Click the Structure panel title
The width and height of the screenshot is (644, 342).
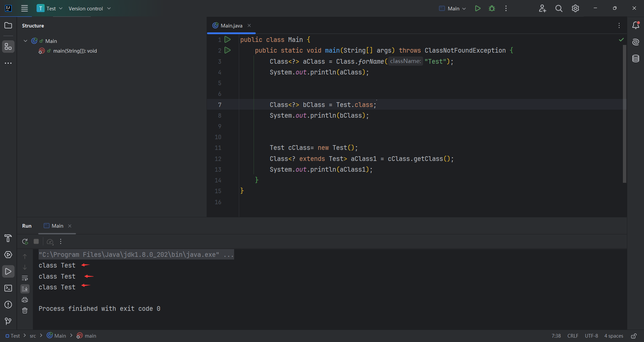tap(33, 25)
